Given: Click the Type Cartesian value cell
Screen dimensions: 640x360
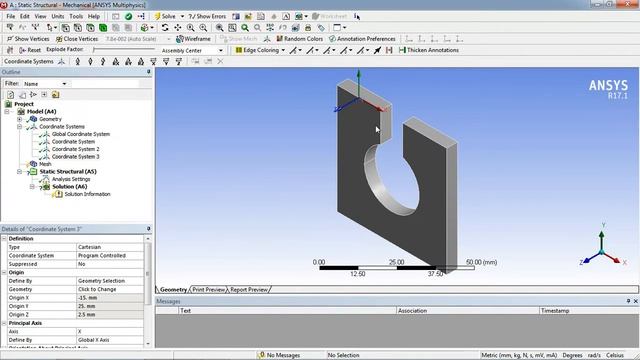Looking at the screenshot, I should (110, 247).
